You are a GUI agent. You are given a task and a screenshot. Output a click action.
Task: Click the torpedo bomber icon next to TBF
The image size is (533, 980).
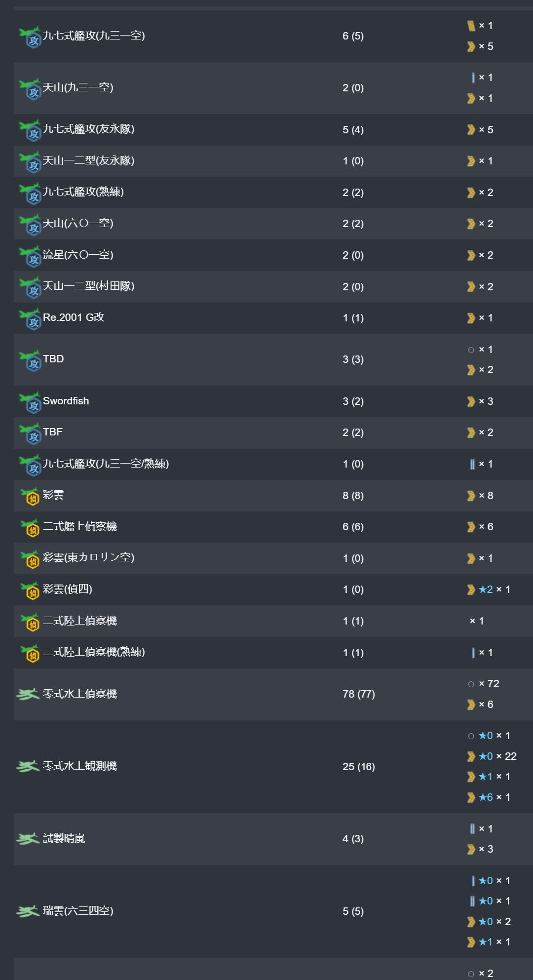pyautogui.click(x=30, y=433)
